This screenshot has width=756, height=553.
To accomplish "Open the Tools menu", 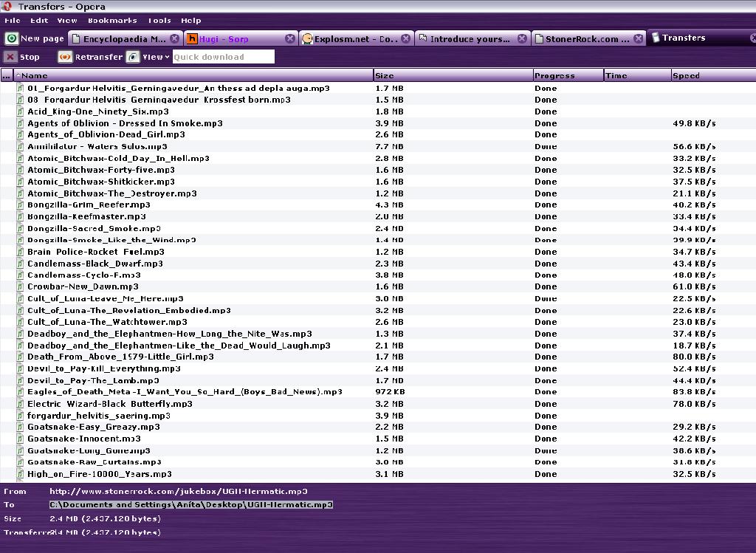I will (x=159, y=20).
